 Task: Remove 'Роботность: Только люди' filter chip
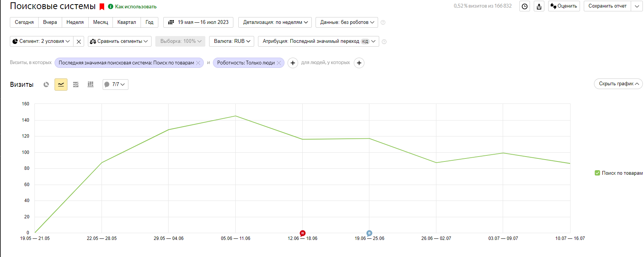279,63
